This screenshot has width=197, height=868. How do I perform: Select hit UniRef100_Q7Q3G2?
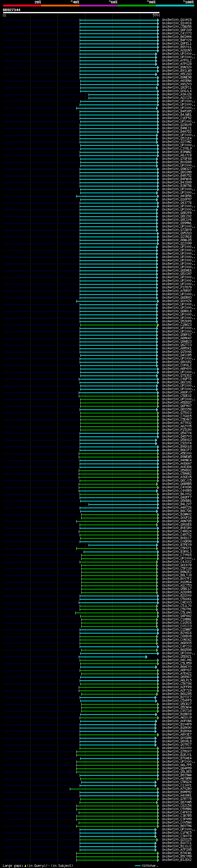[x=177, y=375]
